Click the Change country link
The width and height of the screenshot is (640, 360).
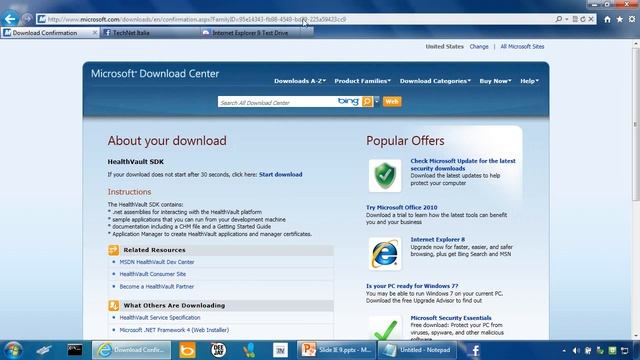pos(479,47)
